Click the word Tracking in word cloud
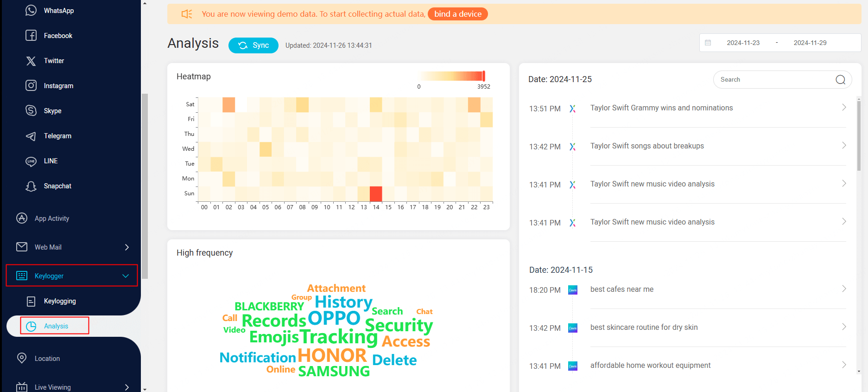Screen dimensions: 868x392 click(x=339, y=337)
